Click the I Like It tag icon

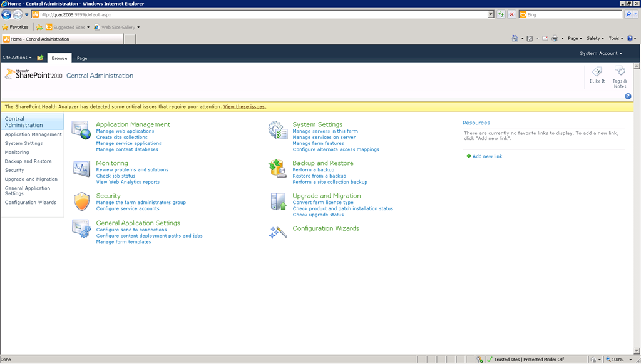(x=597, y=72)
